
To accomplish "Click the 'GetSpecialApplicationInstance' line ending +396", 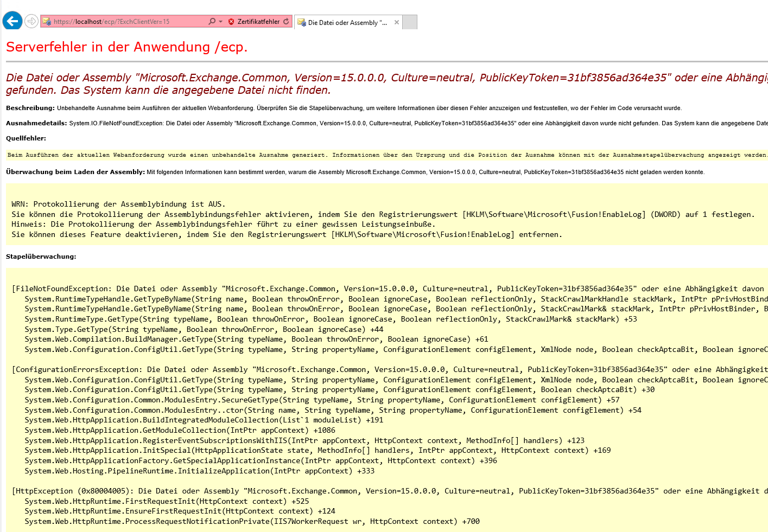I will [x=261, y=460].
